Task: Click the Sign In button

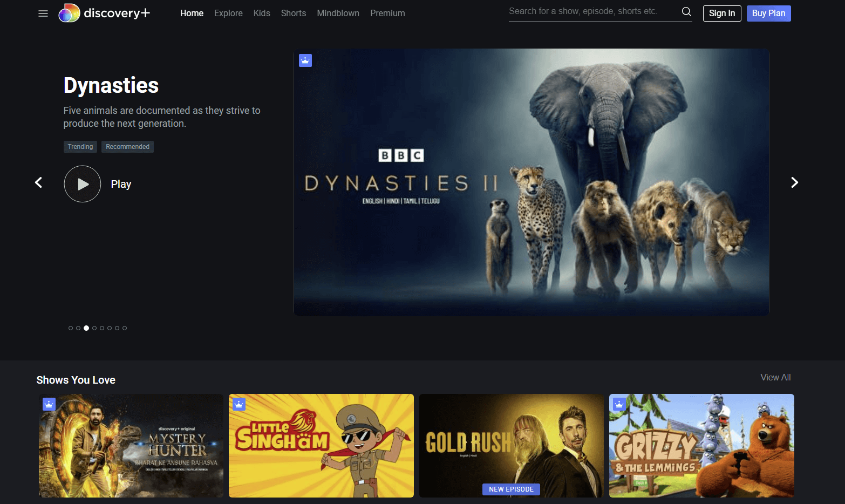Action: click(x=722, y=13)
